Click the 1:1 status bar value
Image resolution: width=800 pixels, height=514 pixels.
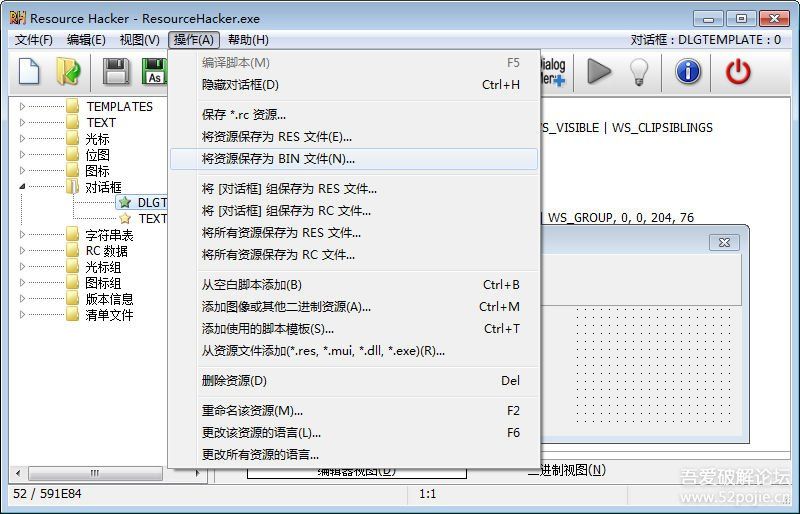[427, 494]
